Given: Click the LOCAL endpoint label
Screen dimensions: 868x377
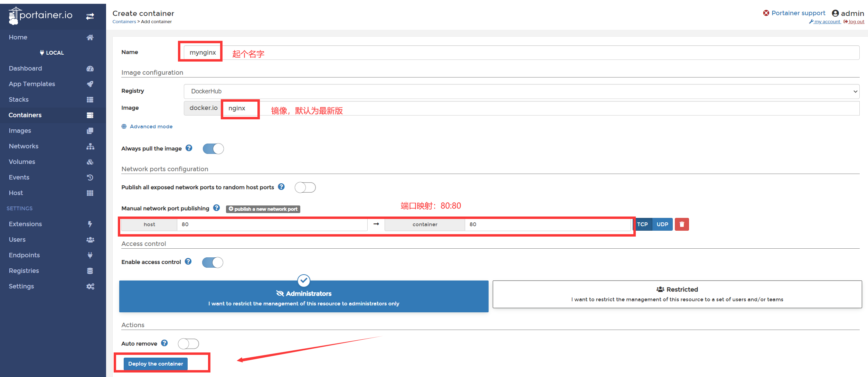Looking at the screenshot, I should pyautogui.click(x=52, y=53).
